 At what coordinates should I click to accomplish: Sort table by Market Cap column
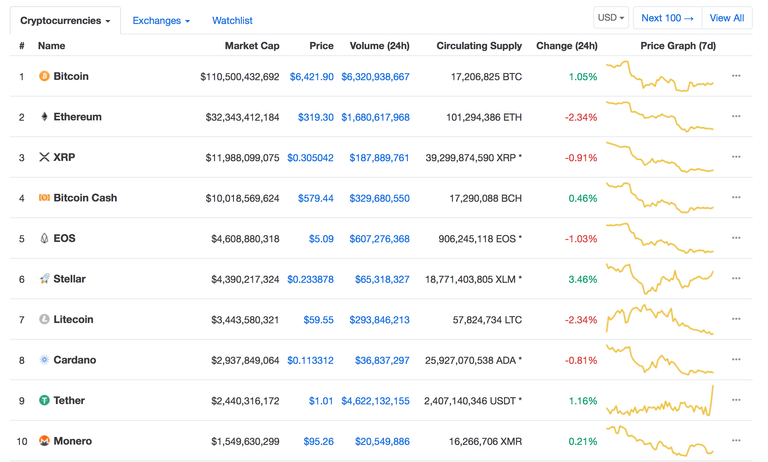pyautogui.click(x=252, y=46)
